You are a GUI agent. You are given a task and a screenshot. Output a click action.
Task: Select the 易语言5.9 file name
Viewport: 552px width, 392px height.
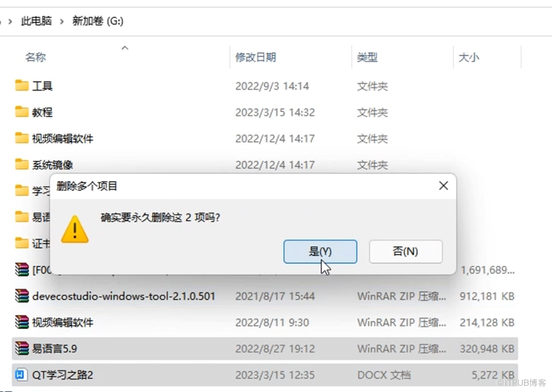coord(55,349)
